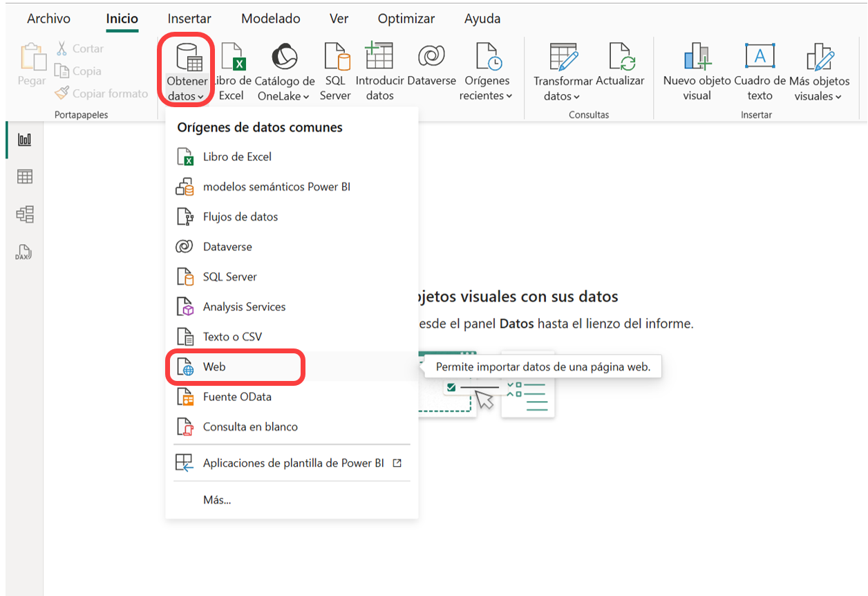Open the DAX query view in the sidebar
Screen dimensions: 868x596
(24, 252)
